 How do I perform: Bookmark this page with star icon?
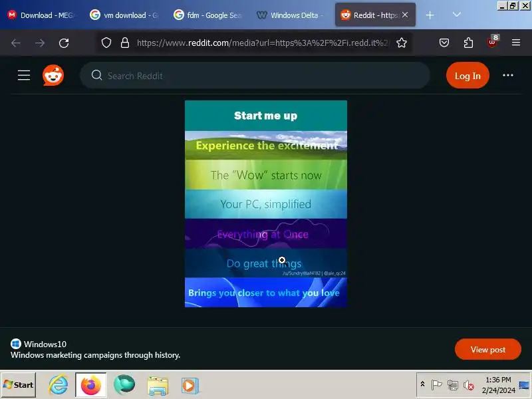point(402,43)
